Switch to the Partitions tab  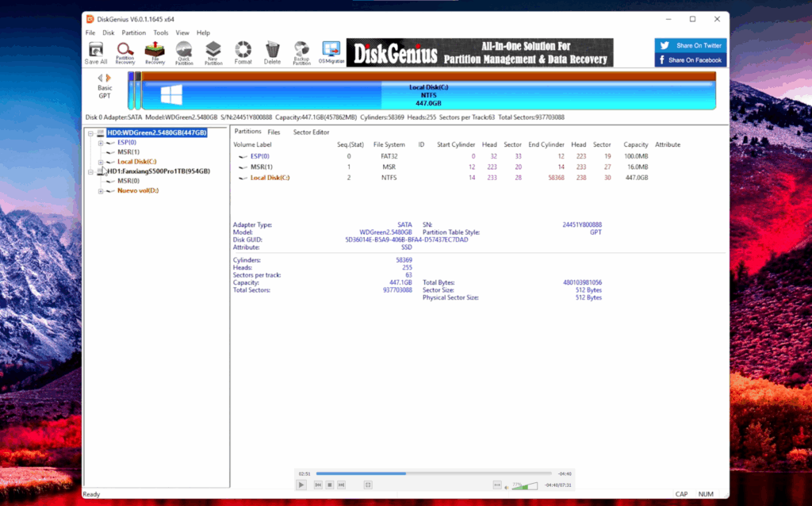click(247, 132)
